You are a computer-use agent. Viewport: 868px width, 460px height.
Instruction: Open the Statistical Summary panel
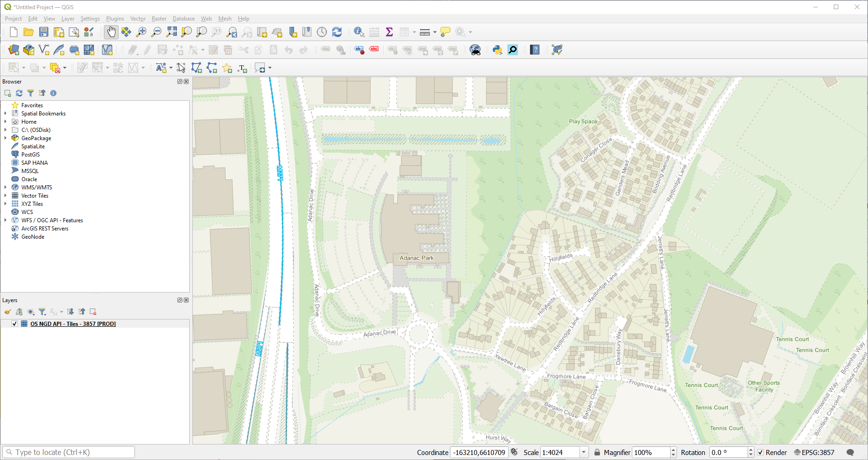click(389, 32)
